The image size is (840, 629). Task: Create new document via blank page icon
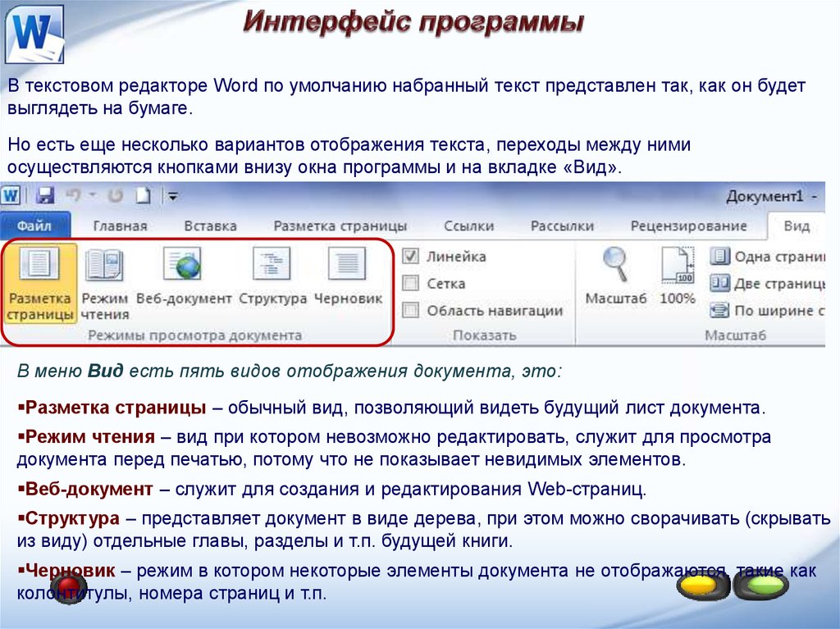point(143,195)
